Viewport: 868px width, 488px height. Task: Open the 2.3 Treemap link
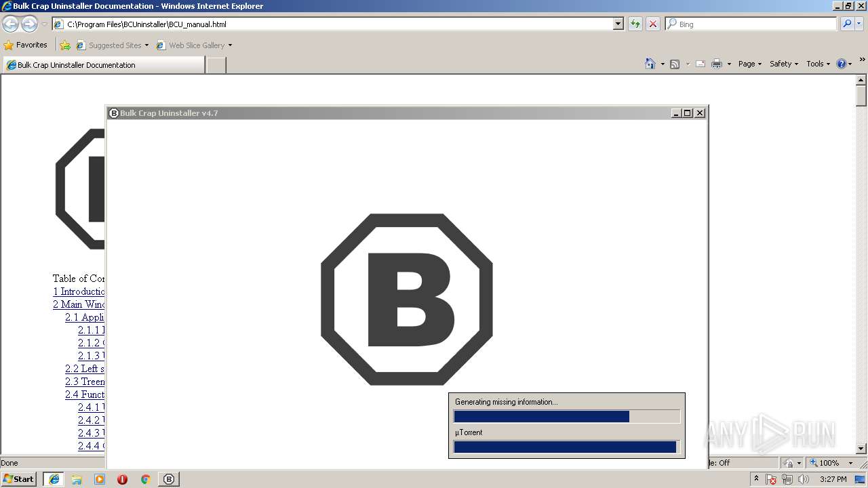[x=85, y=382]
